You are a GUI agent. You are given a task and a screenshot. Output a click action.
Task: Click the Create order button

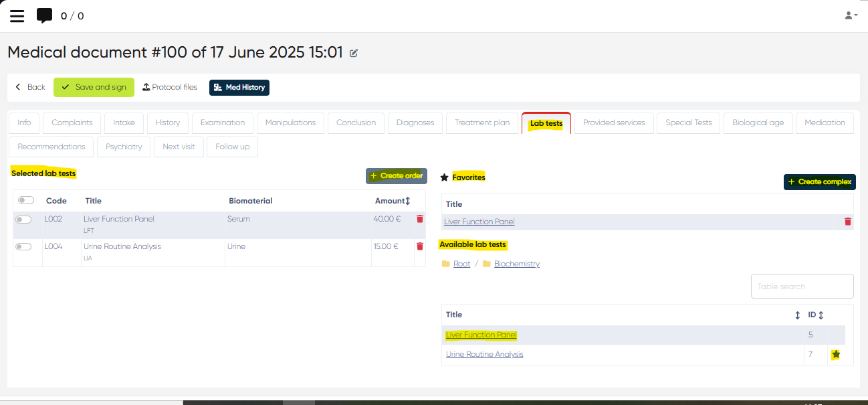397,176
